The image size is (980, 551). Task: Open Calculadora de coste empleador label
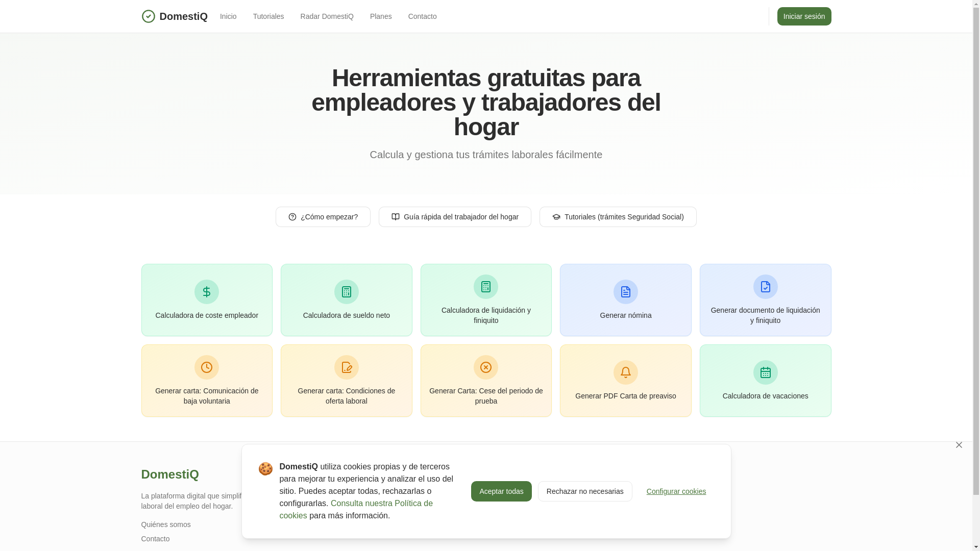pyautogui.click(x=207, y=315)
